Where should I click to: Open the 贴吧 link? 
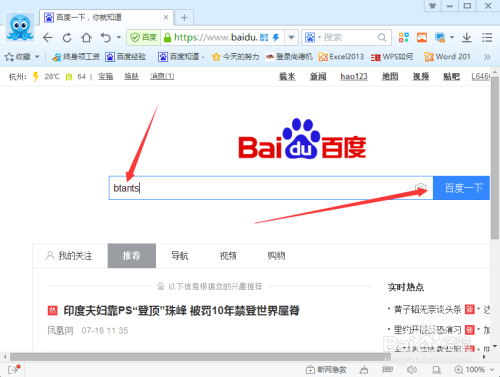point(451,76)
